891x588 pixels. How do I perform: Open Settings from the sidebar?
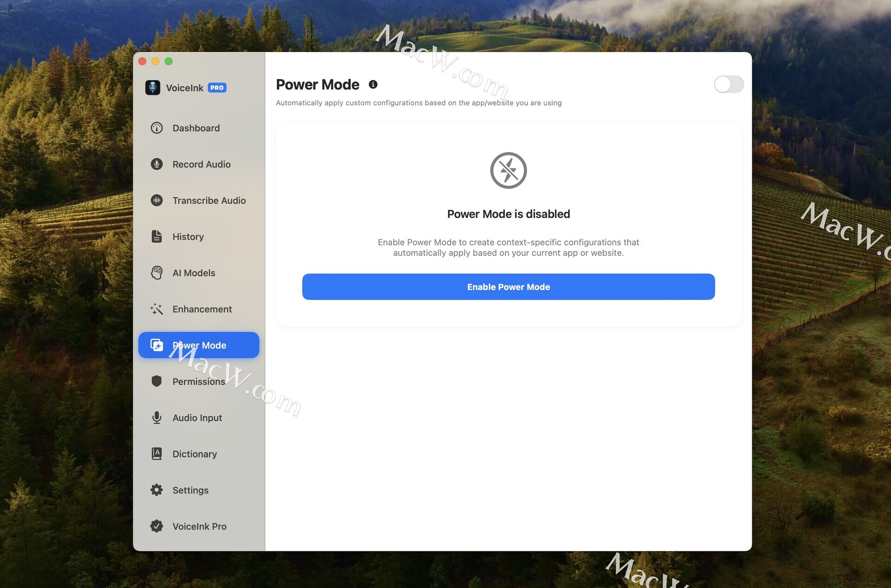(199, 490)
